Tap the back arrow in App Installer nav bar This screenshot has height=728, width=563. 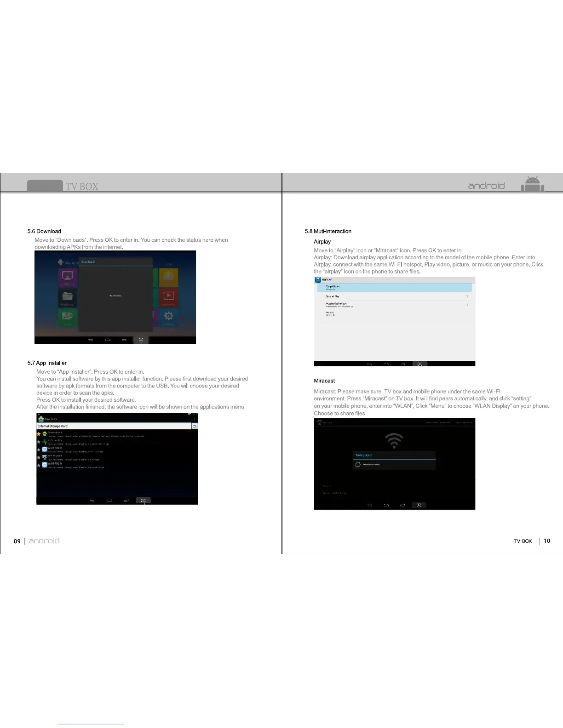tap(92, 500)
